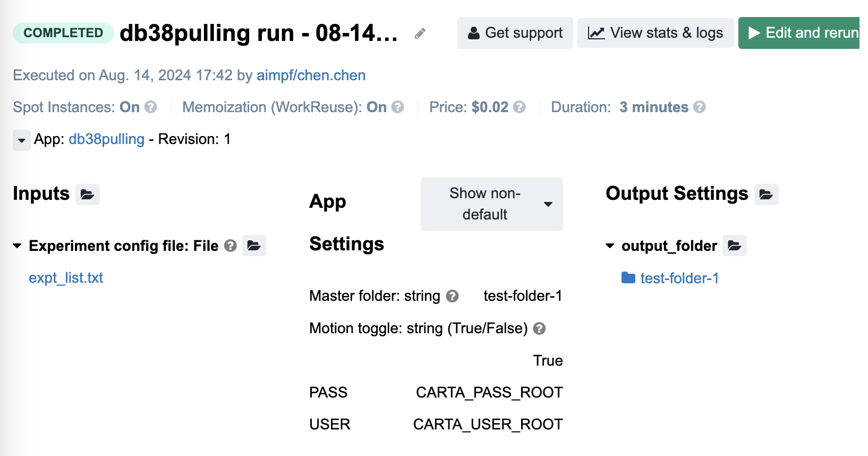
Task: Click help icon beside Master folder: string
Action: click(452, 296)
